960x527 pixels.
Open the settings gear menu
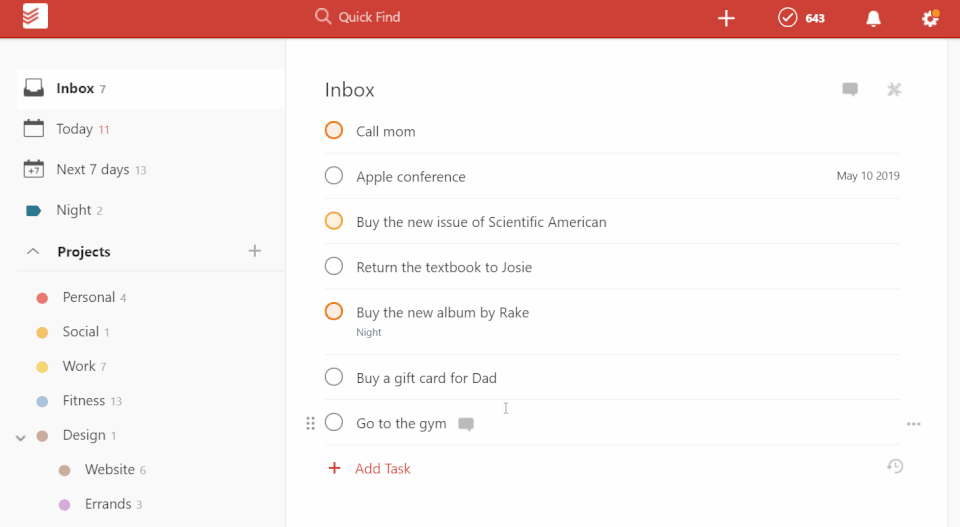pos(930,18)
